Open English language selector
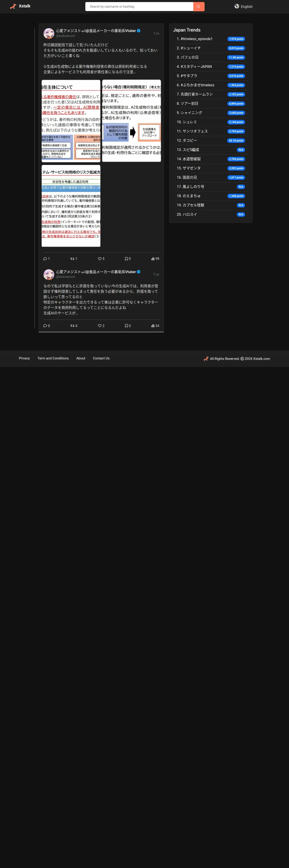Image resolution: width=289 pixels, height=868 pixels. point(244,6)
